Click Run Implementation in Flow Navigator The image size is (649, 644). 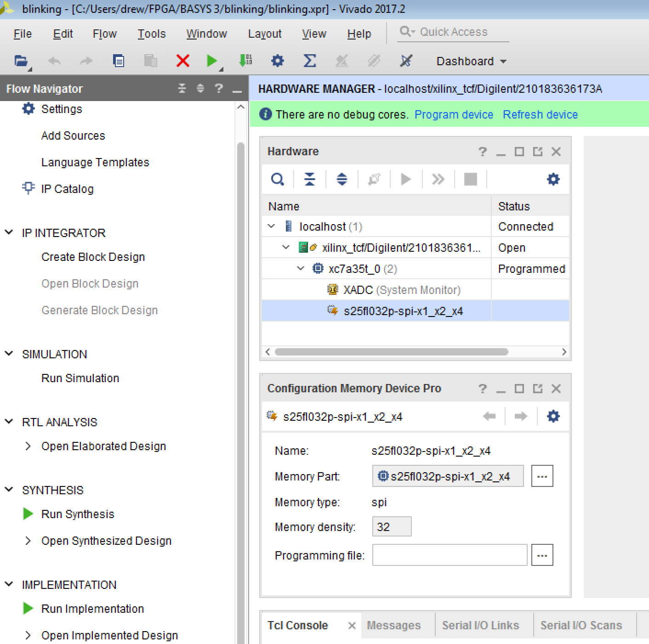(x=92, y=609)
